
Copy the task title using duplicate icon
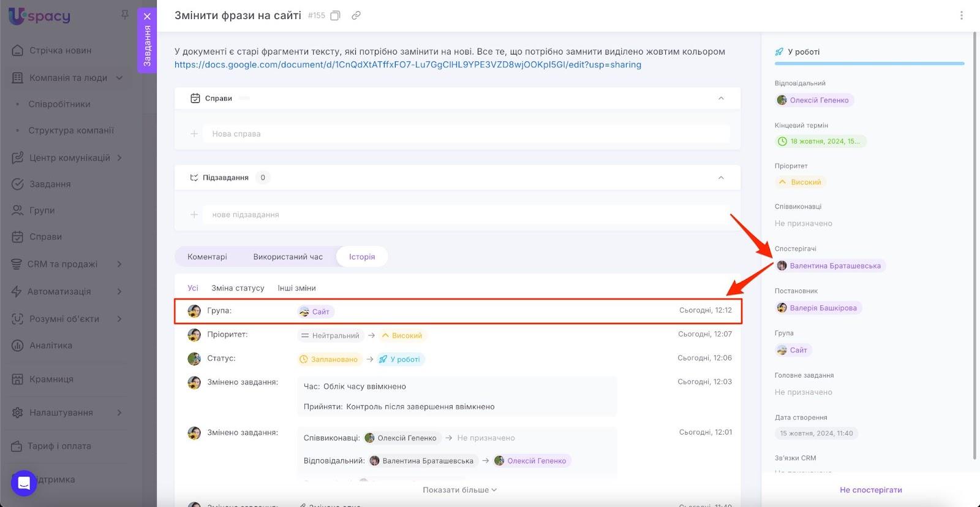(335, 16)
